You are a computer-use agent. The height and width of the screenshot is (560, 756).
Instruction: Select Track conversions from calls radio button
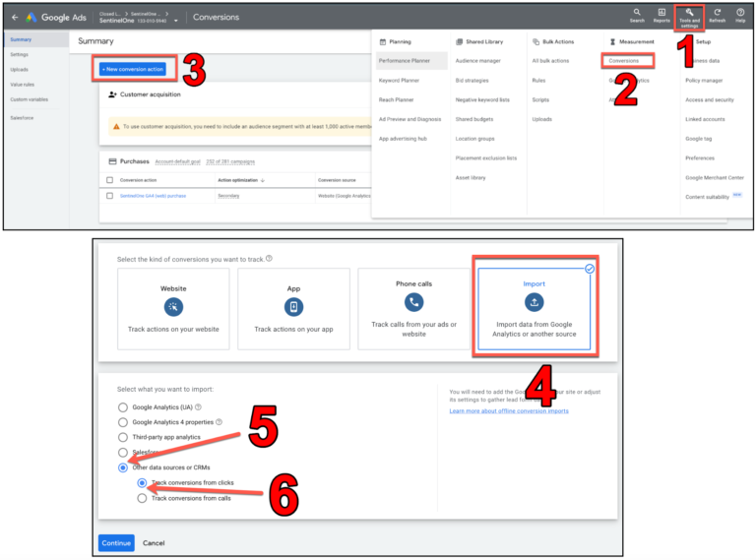143,498
